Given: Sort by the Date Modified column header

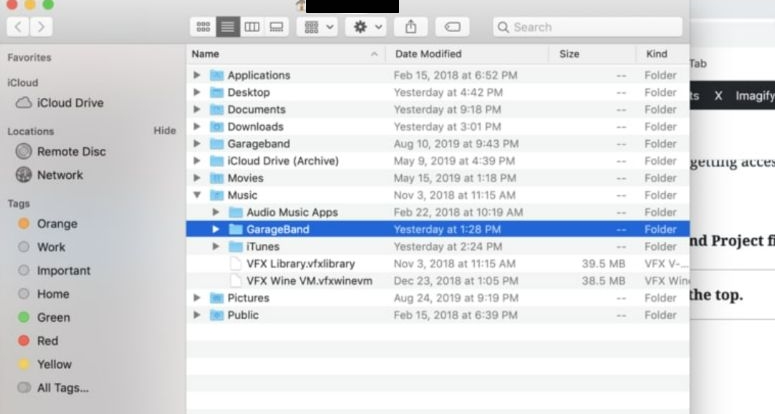Looking at the screenshot, I should click(428, 54).
